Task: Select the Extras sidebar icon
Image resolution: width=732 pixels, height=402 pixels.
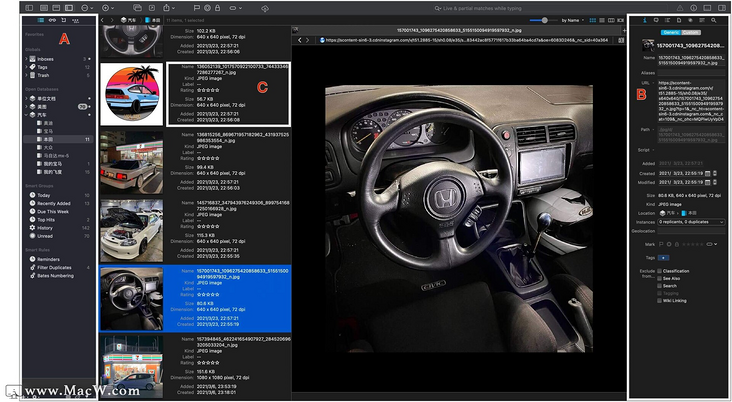Action: [76, 21]
